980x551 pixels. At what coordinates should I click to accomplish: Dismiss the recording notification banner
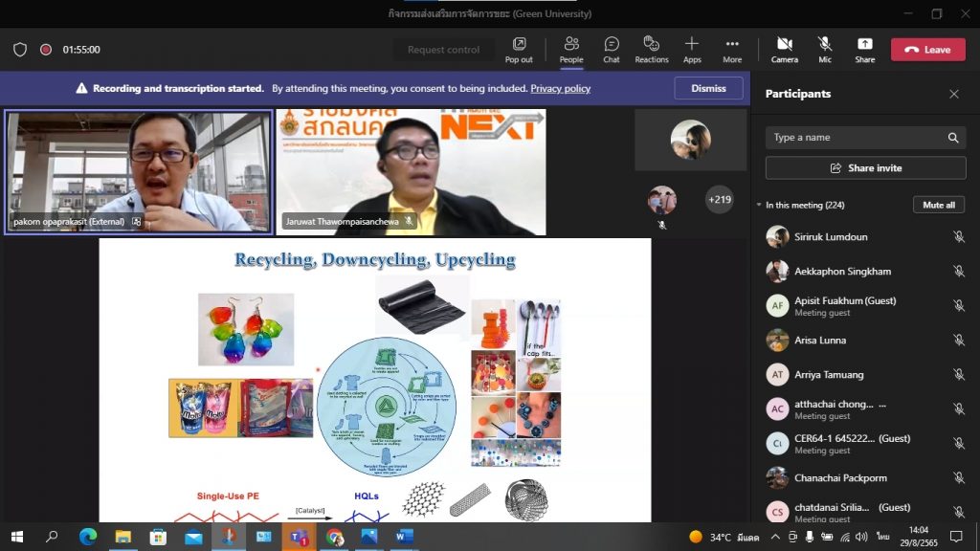click(x=708, y=88)
